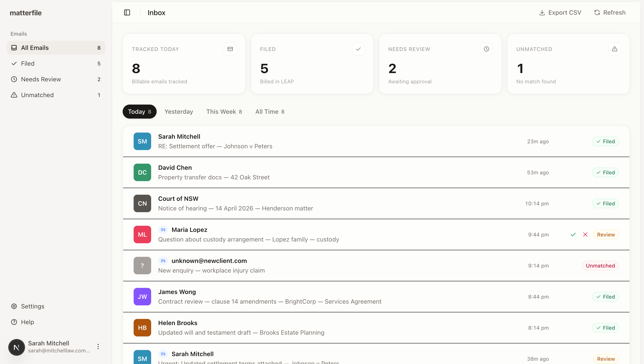This screenshot has height=364, width=644.
Task: Collapse the sidebar using the panel toggle icon
Action: click(127, 12)
